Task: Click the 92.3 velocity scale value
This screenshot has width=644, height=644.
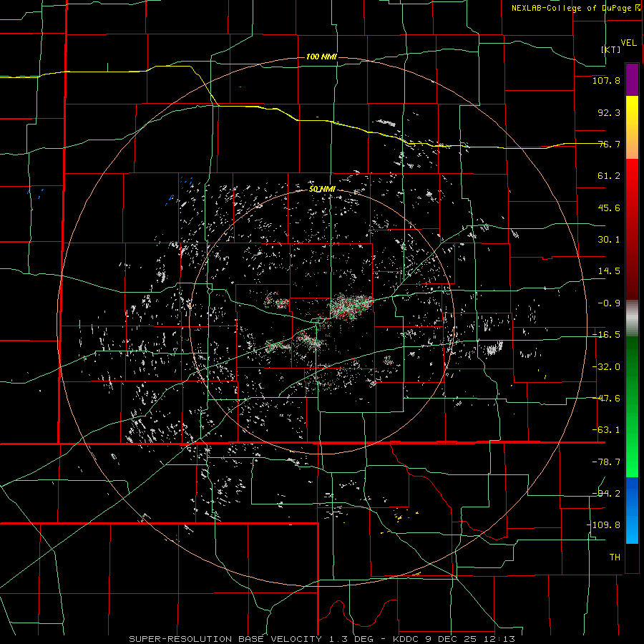Action: pos(609,112)
